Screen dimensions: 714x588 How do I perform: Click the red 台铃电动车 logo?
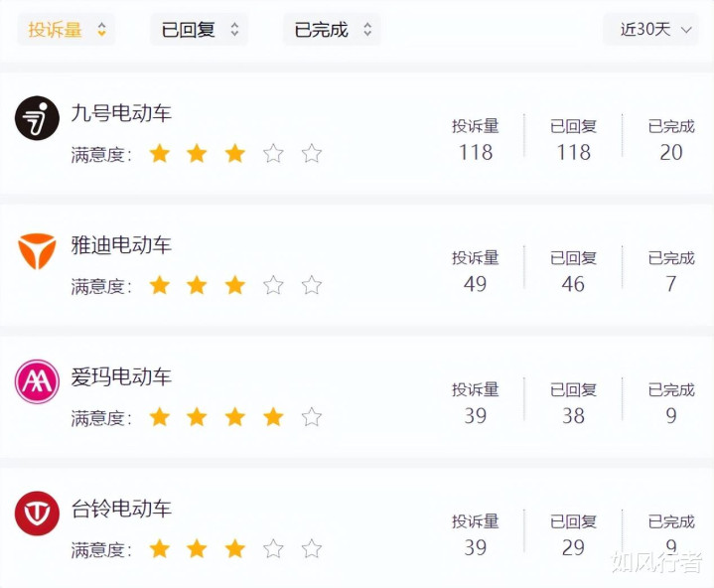click(x=37, y=514)
